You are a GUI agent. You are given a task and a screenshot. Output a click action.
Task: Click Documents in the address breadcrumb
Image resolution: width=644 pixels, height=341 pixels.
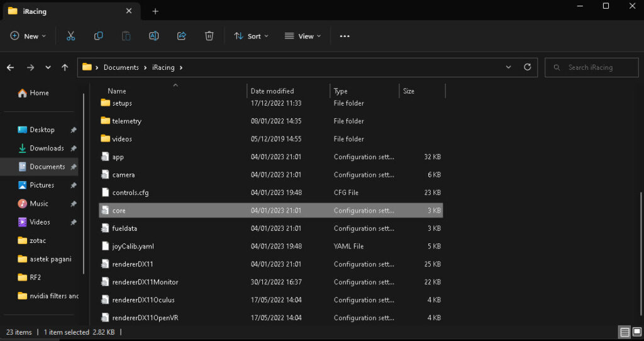(121, 67)
